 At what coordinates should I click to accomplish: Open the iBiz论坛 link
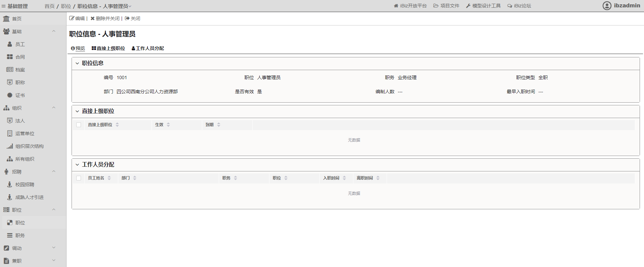pos(519,6)
